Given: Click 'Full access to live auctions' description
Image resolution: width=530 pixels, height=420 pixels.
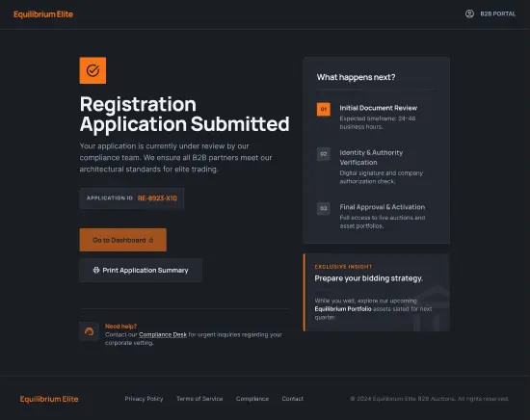Looking at the screenshot, I should coord(383,222).
